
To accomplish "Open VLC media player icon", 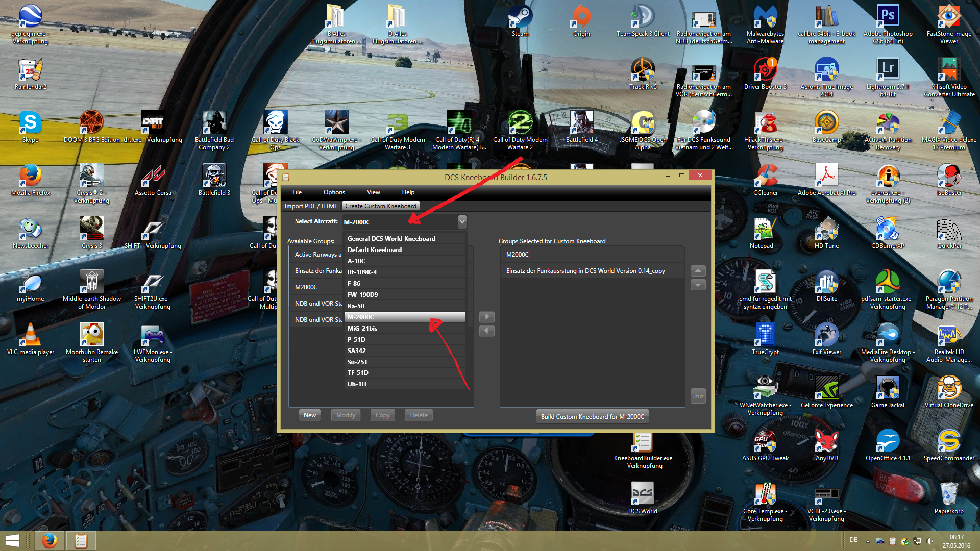I will click(30, 339).
